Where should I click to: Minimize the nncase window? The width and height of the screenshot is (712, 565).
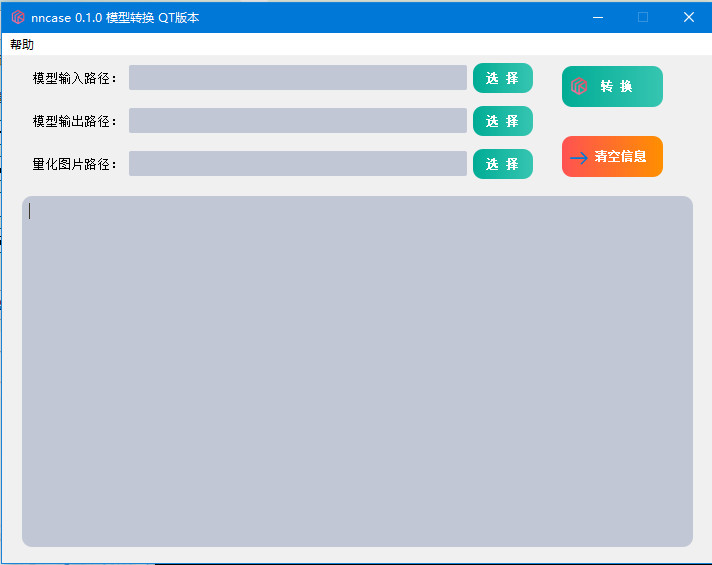(598, 17)
